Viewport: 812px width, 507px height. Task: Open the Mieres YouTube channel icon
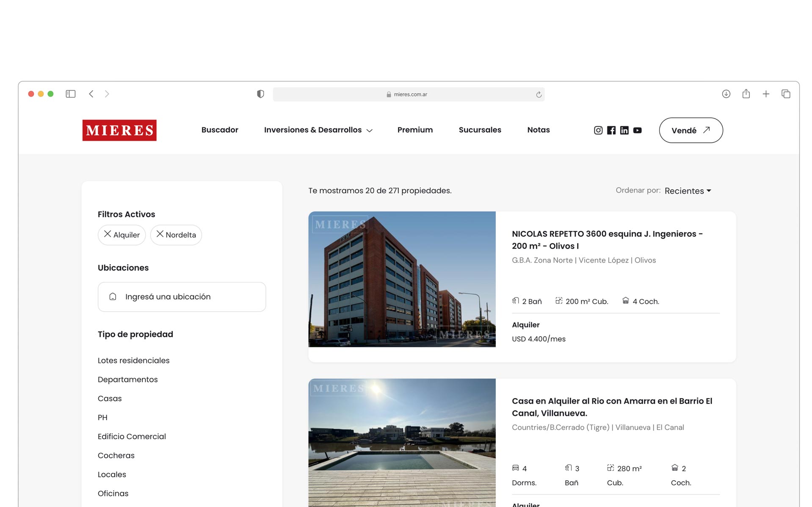point(637,130)
